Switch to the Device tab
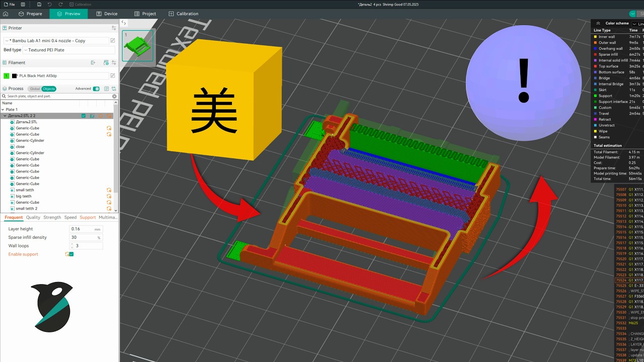Image resolution: width=644 pixels, height=362 pixels. pyautogui.click(x=107, y=14)
